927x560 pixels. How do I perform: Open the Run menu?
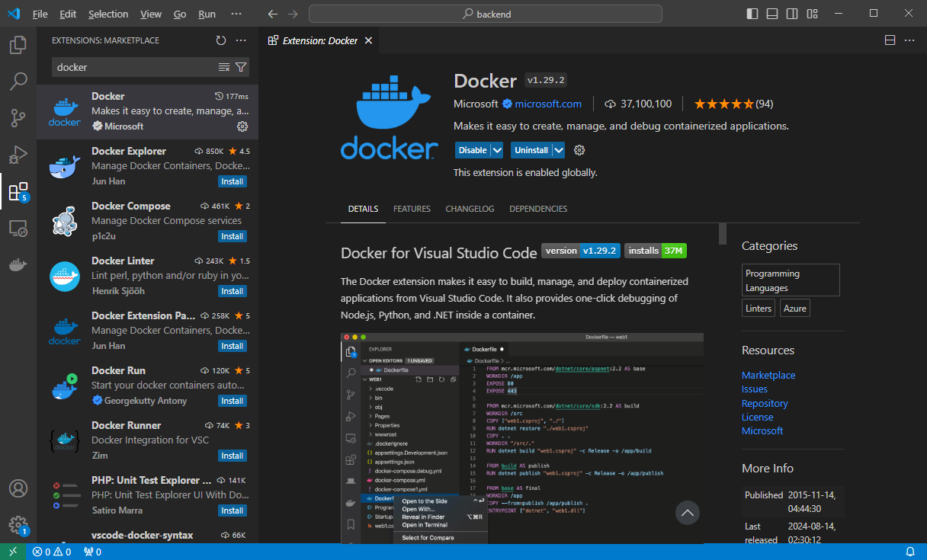pos(207,14)
